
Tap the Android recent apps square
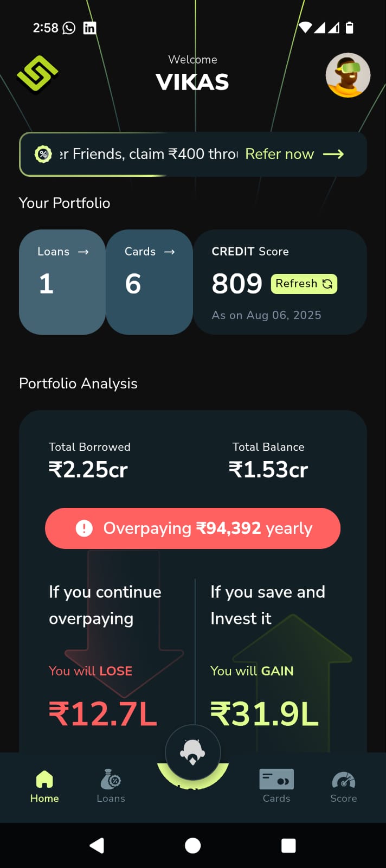click(x=288, y=845)
